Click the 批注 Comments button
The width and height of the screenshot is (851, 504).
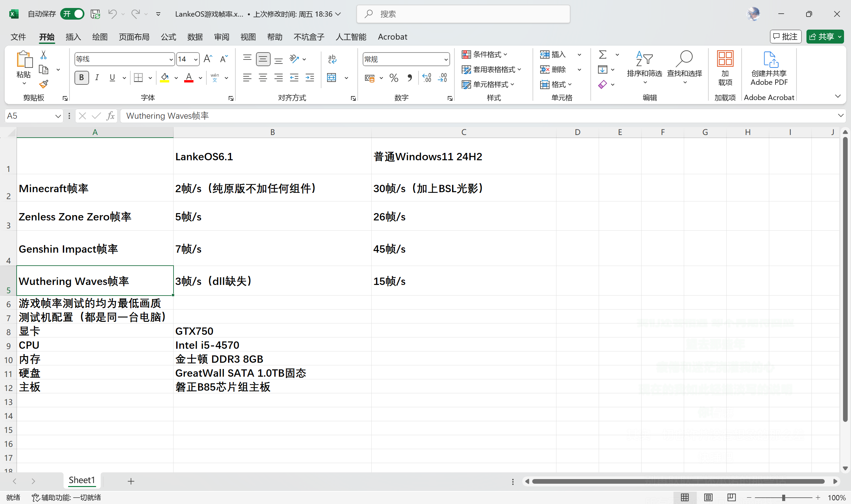click(786, 37)
